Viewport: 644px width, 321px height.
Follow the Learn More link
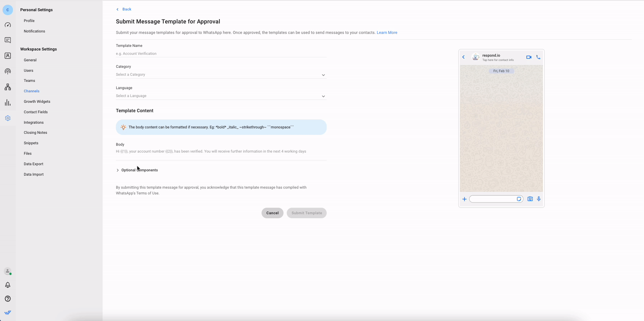coord(387,32)
